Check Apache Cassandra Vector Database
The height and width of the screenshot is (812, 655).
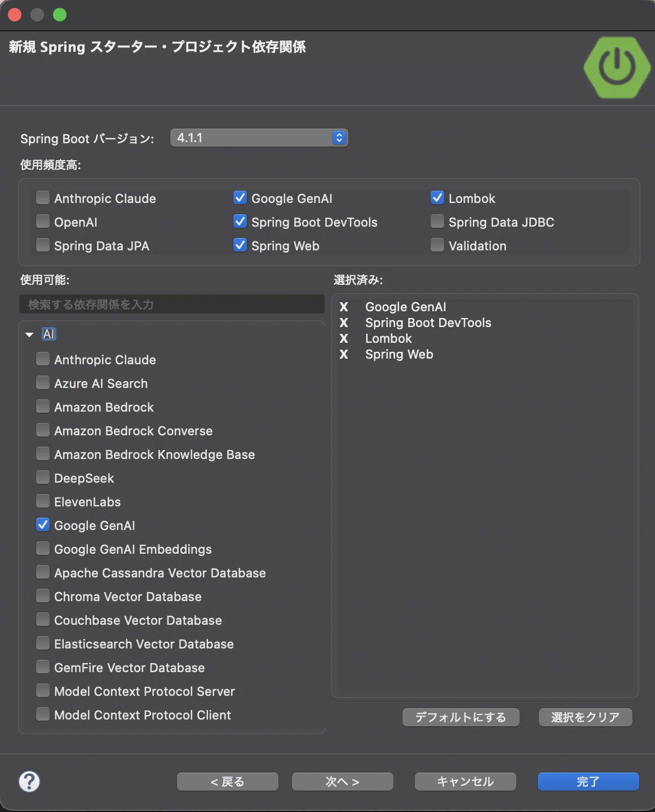43,572
